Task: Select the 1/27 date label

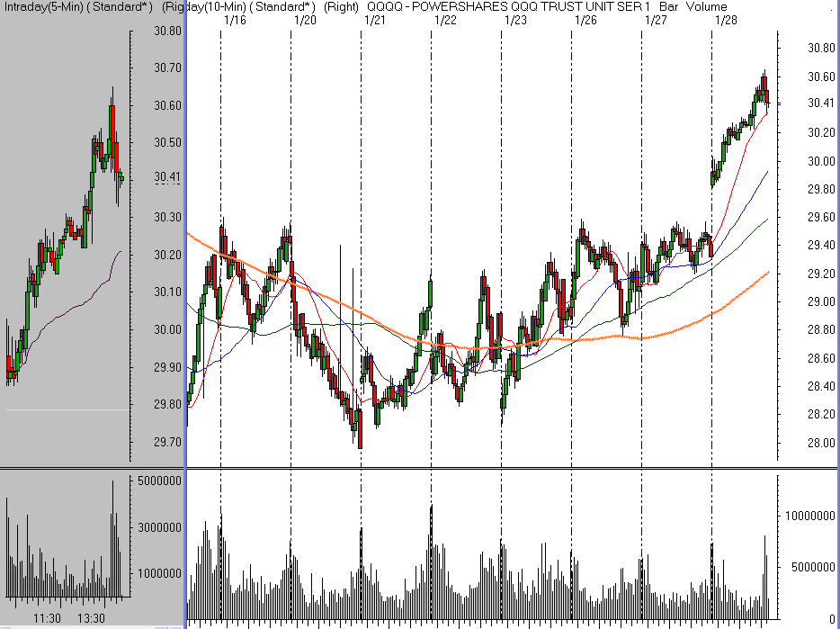Action: point(657,21)
